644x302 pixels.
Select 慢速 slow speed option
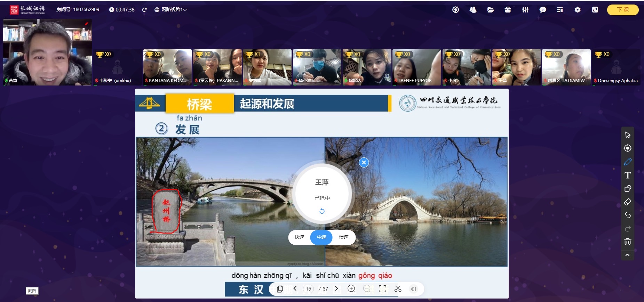[343, 237]
